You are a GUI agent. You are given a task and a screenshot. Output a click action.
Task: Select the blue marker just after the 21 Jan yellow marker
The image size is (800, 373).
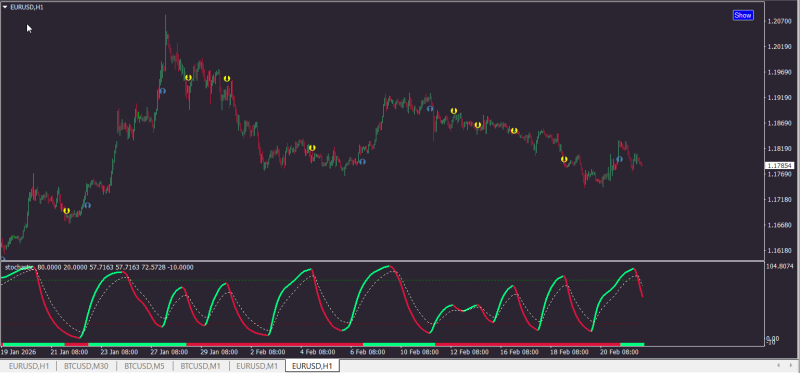(x=88, y=205)
